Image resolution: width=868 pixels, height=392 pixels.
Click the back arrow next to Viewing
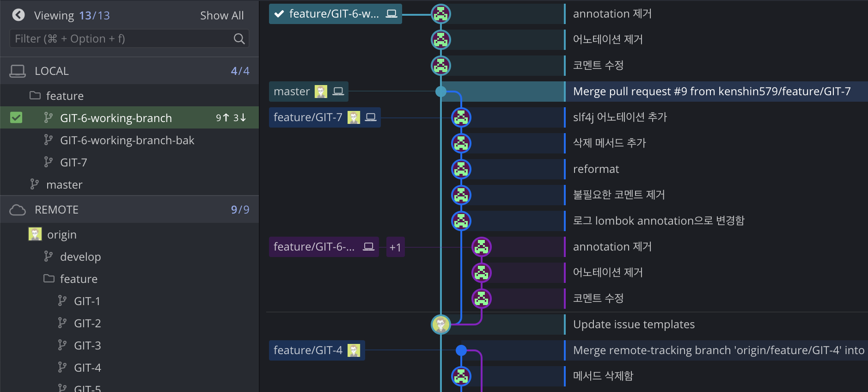tap(18, 15)
